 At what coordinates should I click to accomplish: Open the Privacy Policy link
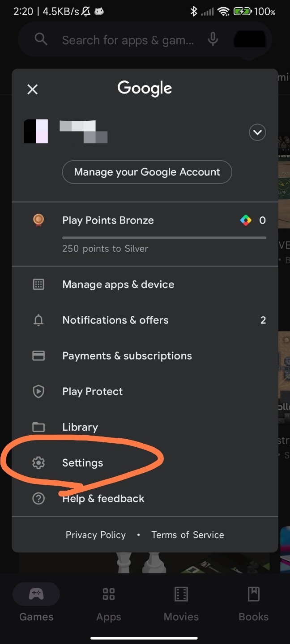click(96, 535)
